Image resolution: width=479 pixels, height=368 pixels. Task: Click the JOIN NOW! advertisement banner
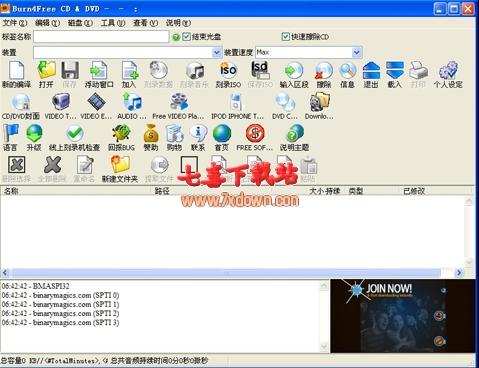click(403, 316)
